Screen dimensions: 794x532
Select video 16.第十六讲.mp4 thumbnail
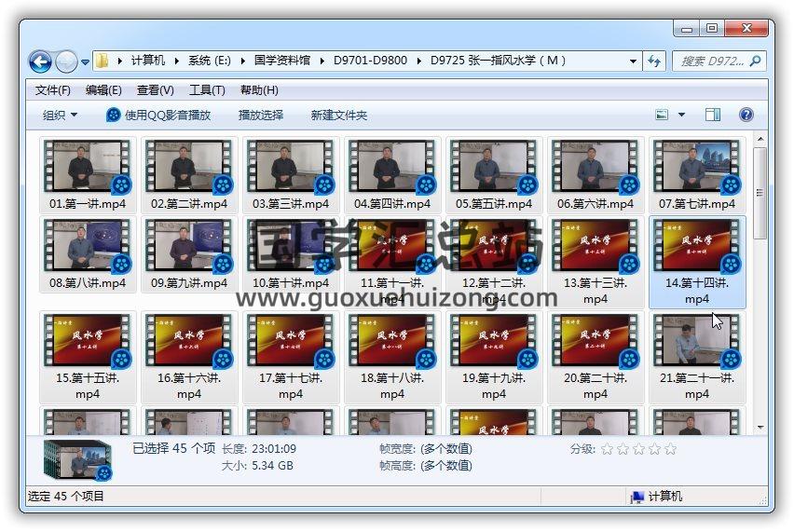189,340
